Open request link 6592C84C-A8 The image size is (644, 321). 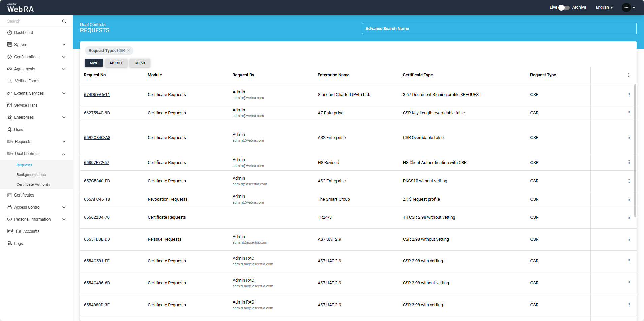click(97, 138)
